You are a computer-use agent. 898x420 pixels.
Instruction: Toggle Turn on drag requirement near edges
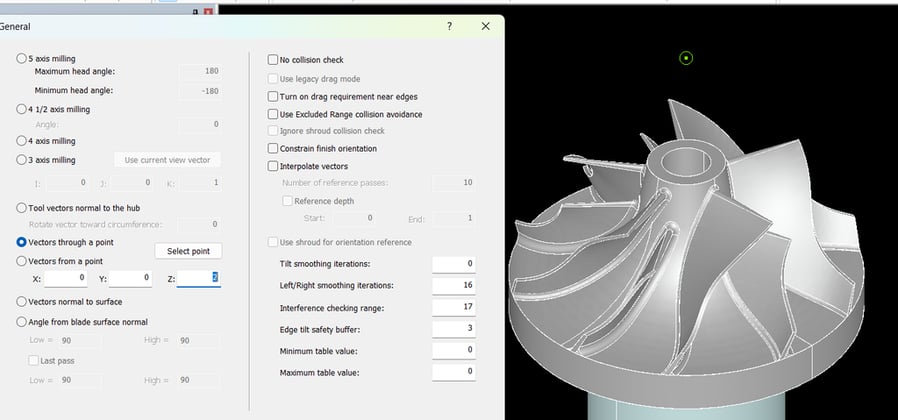pyautogui.click(x=273, y=97)
